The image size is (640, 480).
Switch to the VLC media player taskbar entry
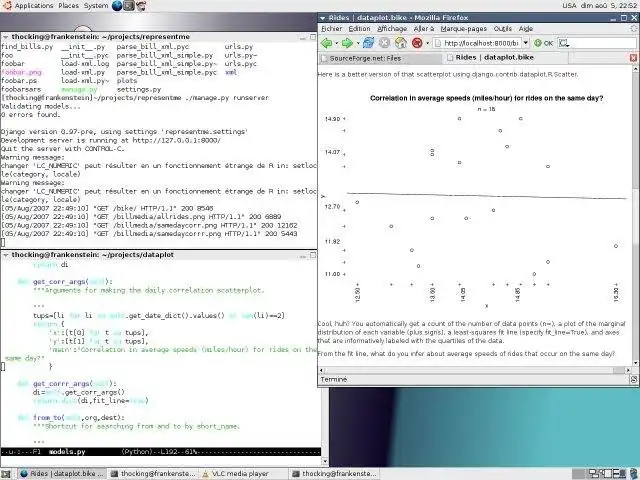coord(244,474)
